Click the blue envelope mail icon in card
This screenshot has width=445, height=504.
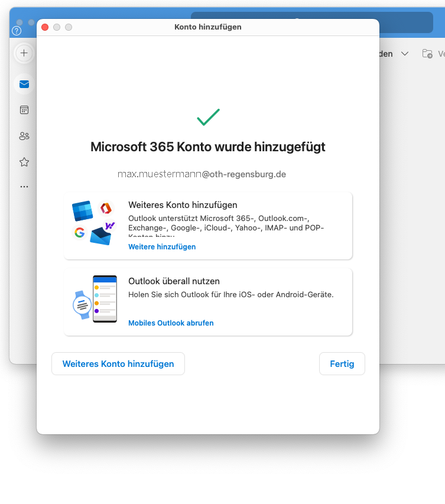tap(100, 236)
